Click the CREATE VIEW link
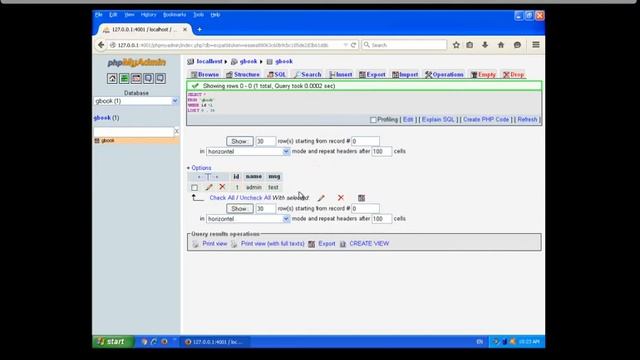Image resolution: width=640 pixels, height=360 pixels. [369, 244]
